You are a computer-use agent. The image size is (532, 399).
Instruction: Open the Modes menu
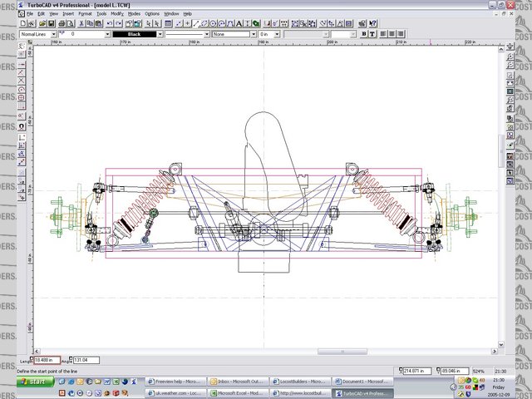point(134,14)
